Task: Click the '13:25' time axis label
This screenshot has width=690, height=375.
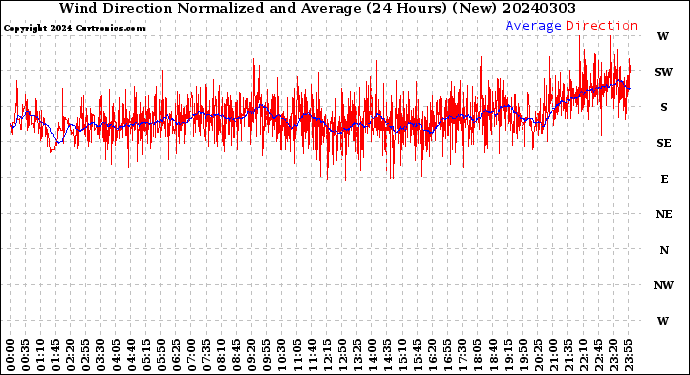Action: coord(357,355)
